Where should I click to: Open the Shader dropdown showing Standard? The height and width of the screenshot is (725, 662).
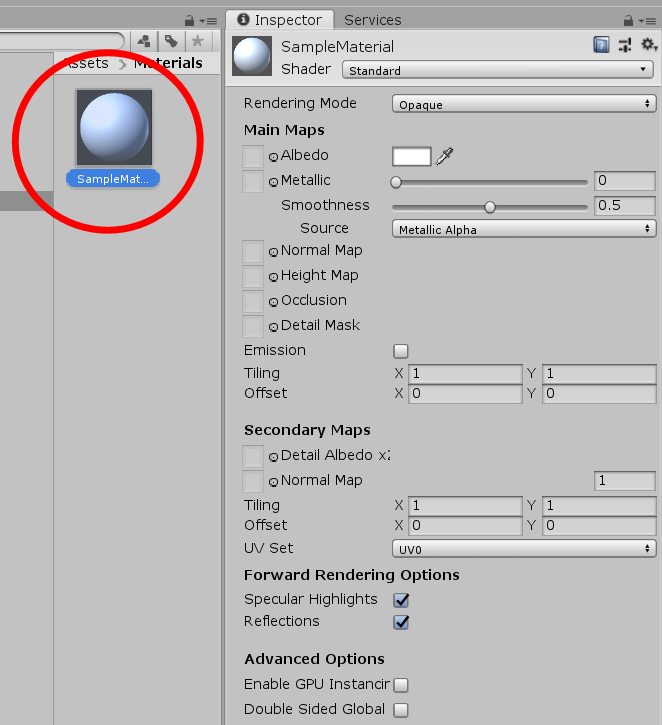coord(498,70)
